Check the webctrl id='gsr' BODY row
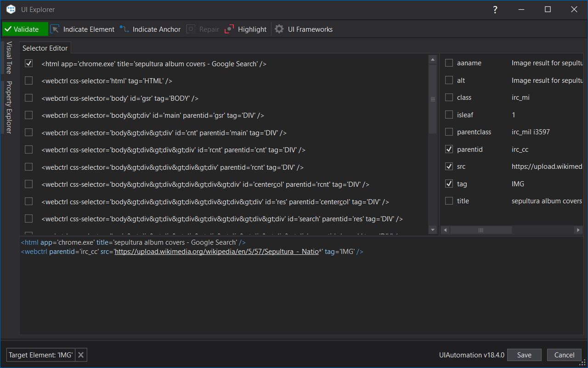The height and width of the screenshot is (368, 588). tap(29, 98)
